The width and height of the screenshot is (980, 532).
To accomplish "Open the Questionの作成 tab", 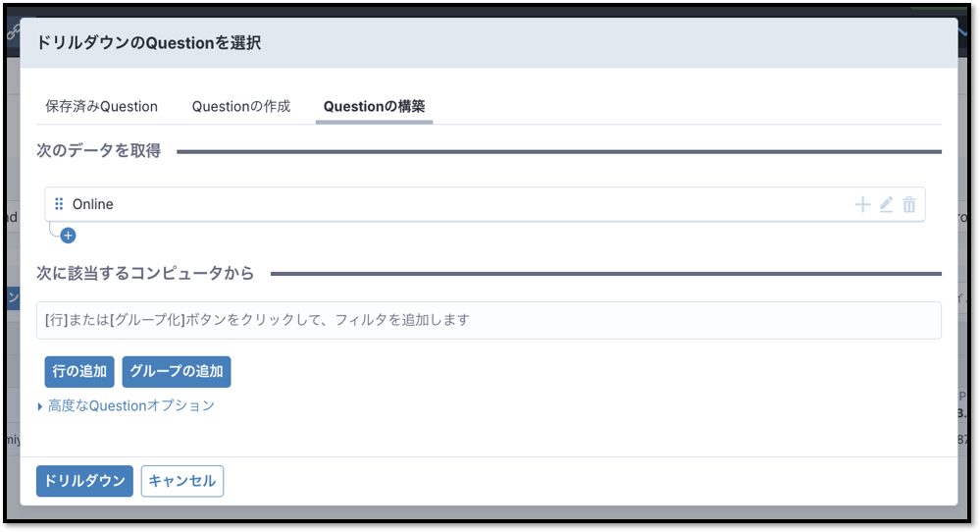I will pyautogui.click(x=240, y=106).
